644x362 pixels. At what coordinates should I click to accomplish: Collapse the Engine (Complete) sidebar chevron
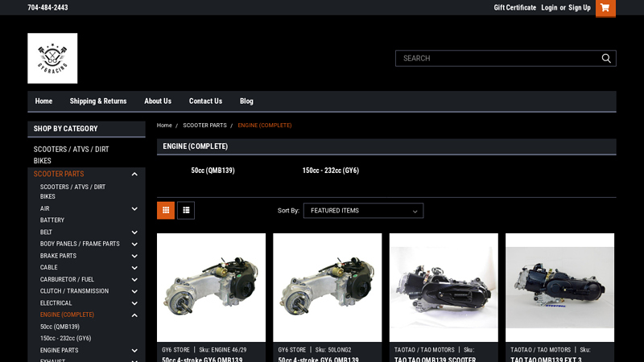tap(134, 315)
